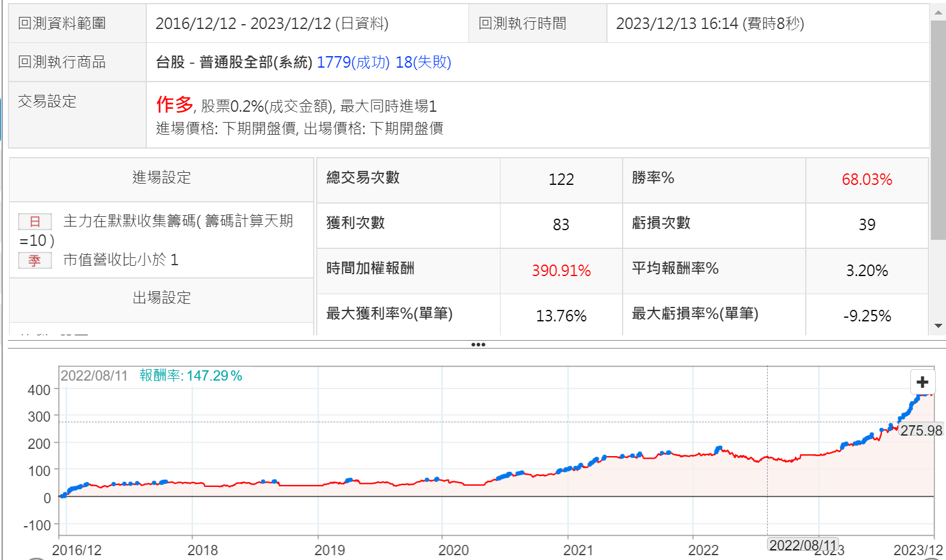Click the 2016/12 start label on axis

click(x=77, y=550)
